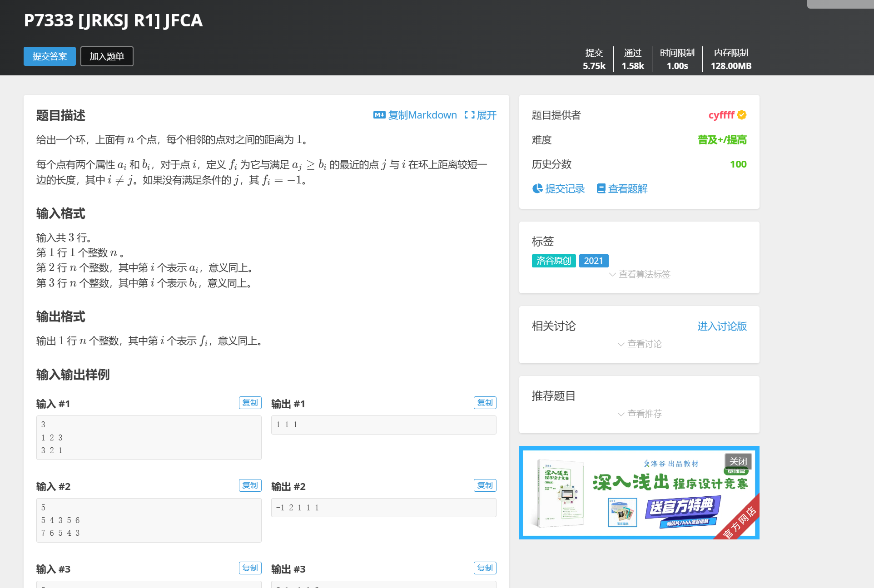Image resolution: width=874 pixels, height=588 pixels.
Task: Click the verified badge beside cyffff
Action: [742, 115]
